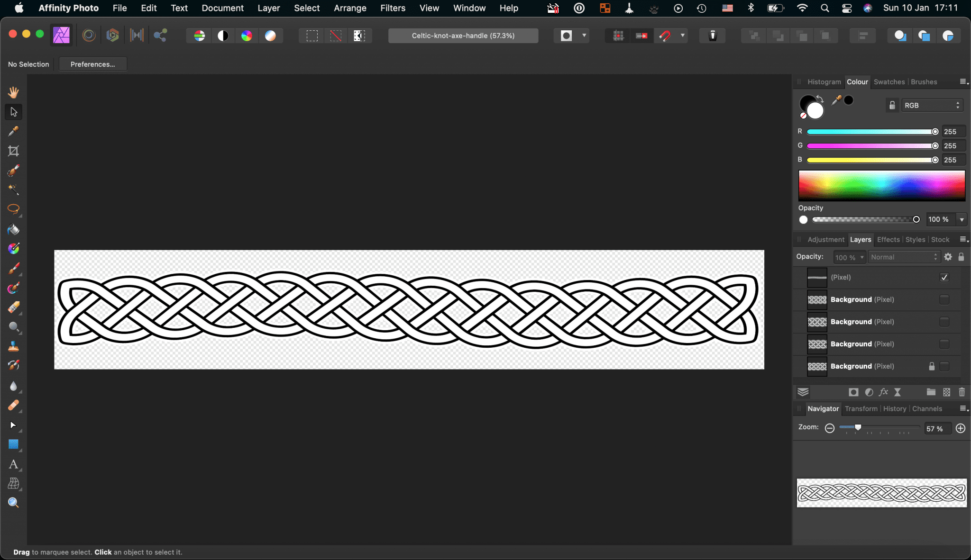
Task: Switch to the Histogram tab
Action: pos(824,81)
